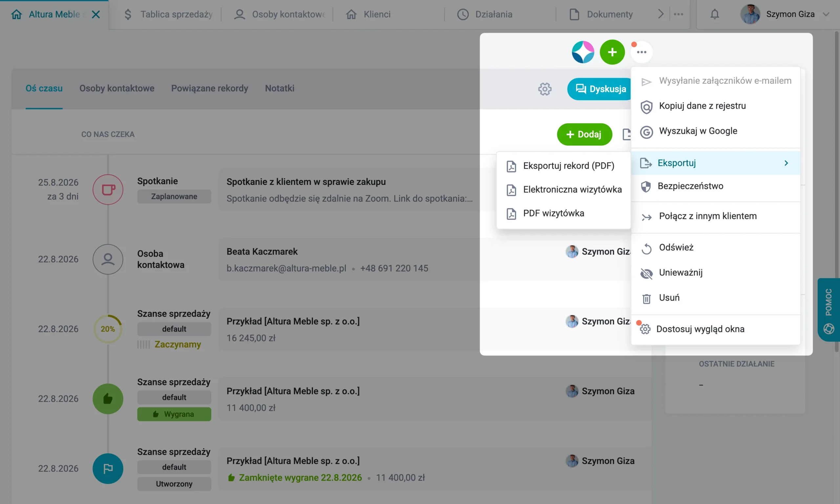Choose Wyszukaj w Google
The width and height of the screenshot is (840, 504).
(x=715, y=131)
